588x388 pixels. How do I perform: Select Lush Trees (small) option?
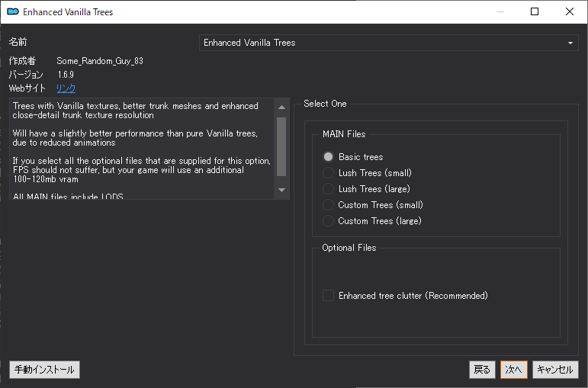tap(329, 173)
